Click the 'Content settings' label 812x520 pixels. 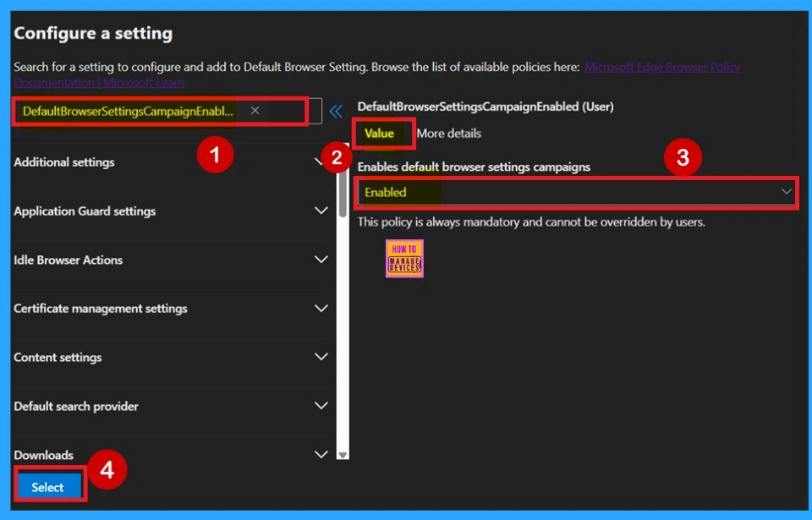tap(58, 357)
